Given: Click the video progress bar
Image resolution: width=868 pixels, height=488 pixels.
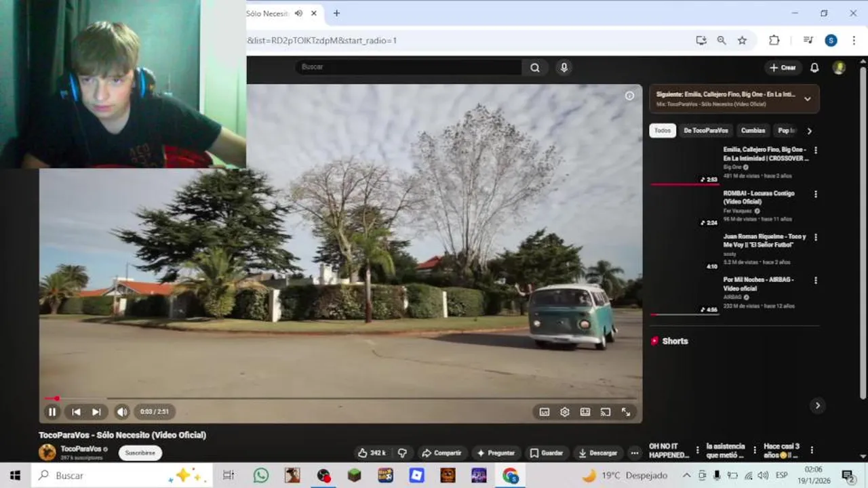Looking at the screenshot, I should tap(340, 399).
